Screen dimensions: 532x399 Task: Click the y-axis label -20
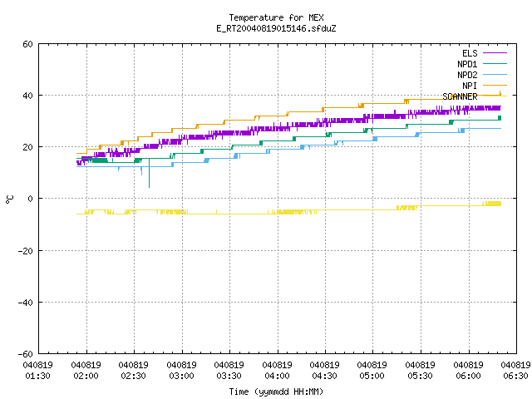(x=26, y=251)
